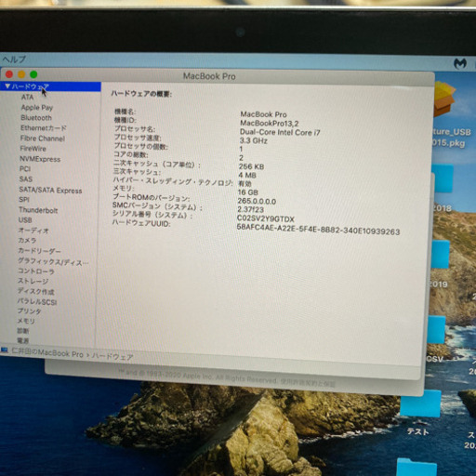The height and width of the screenshot is (476, 476).
Task: Select FireWire in the sidebar
Action: click(33, 149)
